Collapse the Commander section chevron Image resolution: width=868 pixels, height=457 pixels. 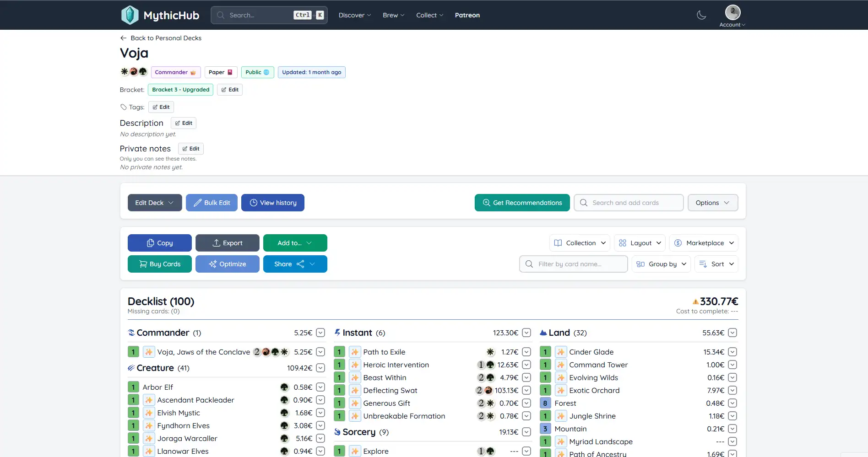[x=320, y=333]
